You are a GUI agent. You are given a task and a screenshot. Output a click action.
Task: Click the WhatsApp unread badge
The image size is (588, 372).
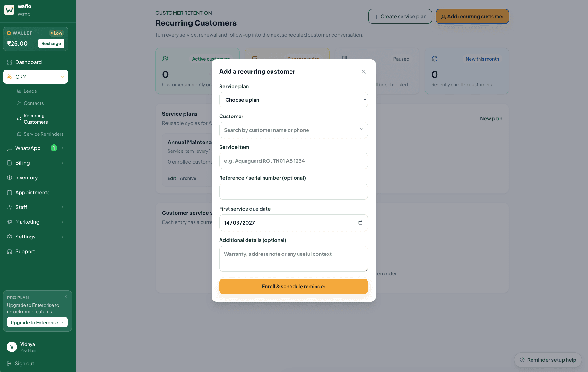[54, 148]
